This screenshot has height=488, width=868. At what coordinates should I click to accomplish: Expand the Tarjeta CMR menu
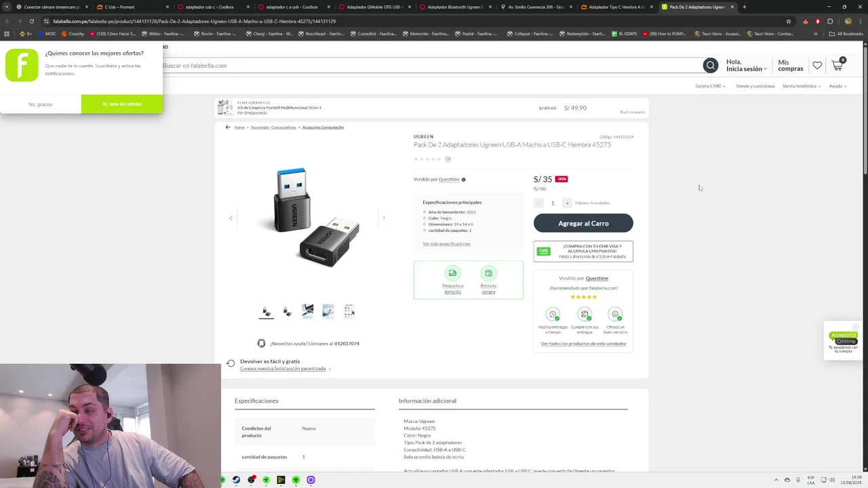(710, 86)
